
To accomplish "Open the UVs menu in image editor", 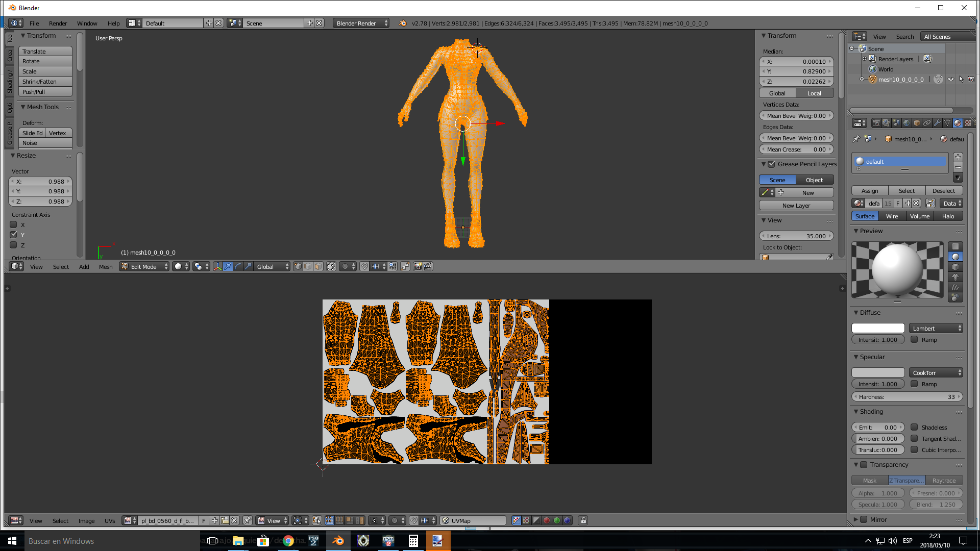I will tap(110, 520).
